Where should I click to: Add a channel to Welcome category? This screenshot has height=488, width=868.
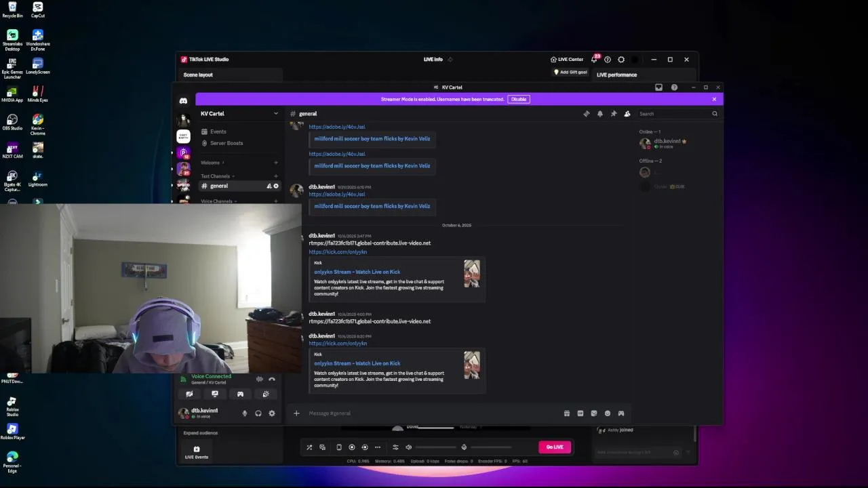point(276,163)
